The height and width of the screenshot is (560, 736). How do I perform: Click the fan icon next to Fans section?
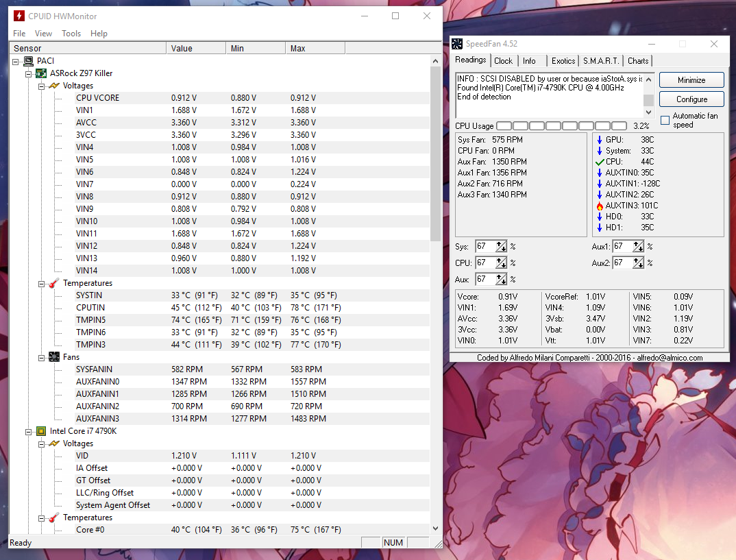[53, 356]
